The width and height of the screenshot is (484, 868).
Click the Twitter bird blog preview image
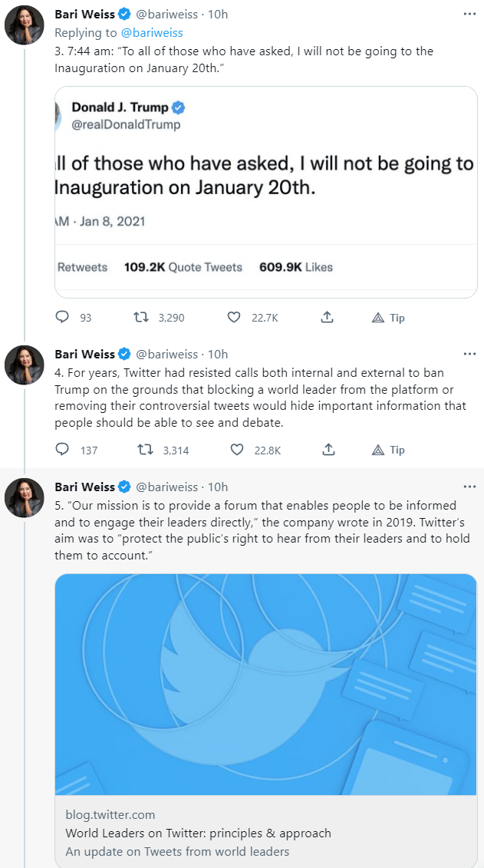[x=265, y=684]
